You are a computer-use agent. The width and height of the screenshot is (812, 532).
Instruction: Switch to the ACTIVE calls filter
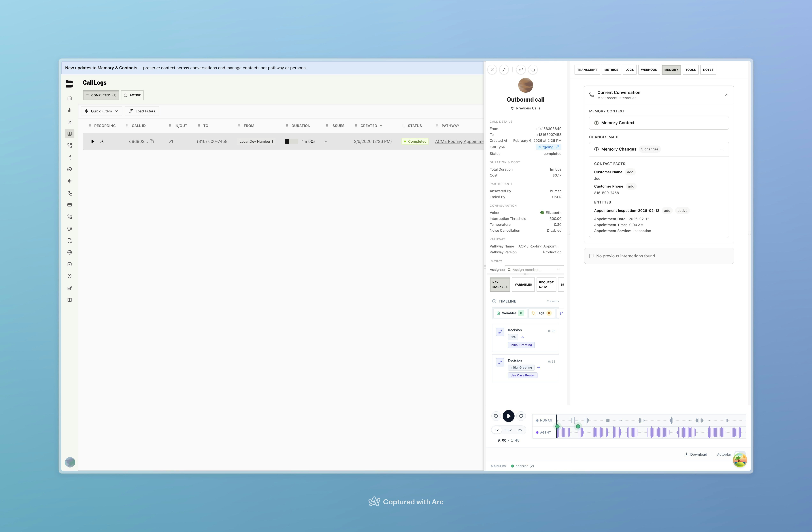coord(132,95)
